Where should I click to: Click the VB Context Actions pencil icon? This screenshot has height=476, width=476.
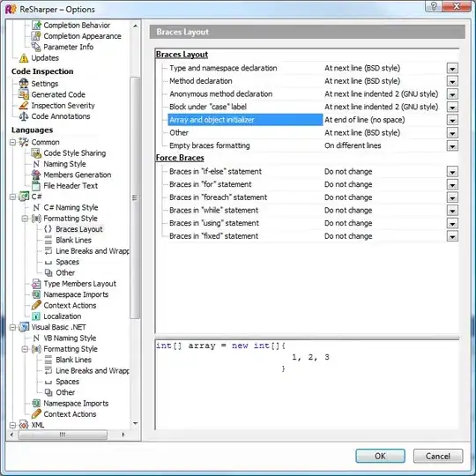tap(36, 414)
